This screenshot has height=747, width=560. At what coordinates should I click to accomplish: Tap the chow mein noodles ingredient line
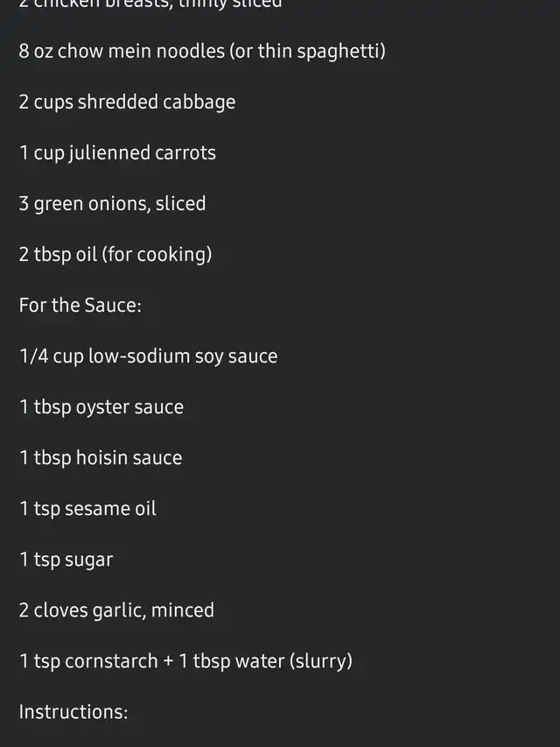pos(202,52)
